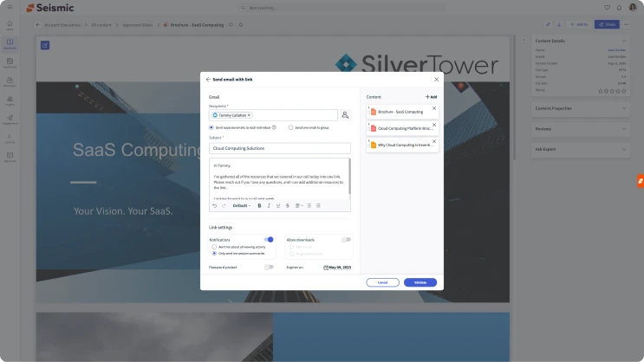Enable the Password protect switch
Viewport: 644px width, 362px height.
[x=269, y=268]
